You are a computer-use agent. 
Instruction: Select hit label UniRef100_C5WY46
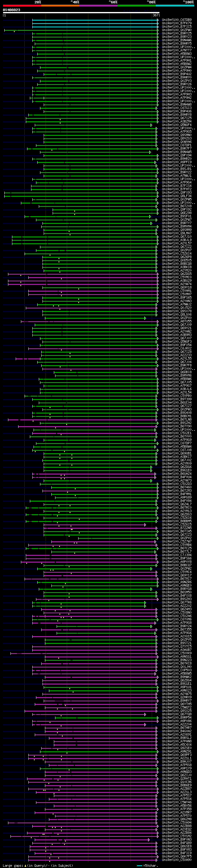pos(177,802)
